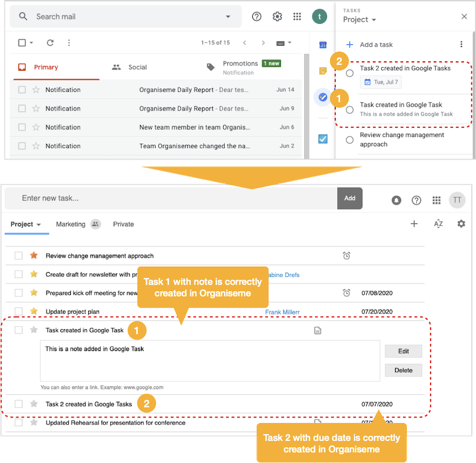Open alphabetical sort in Organiseme toolbar

438,224
